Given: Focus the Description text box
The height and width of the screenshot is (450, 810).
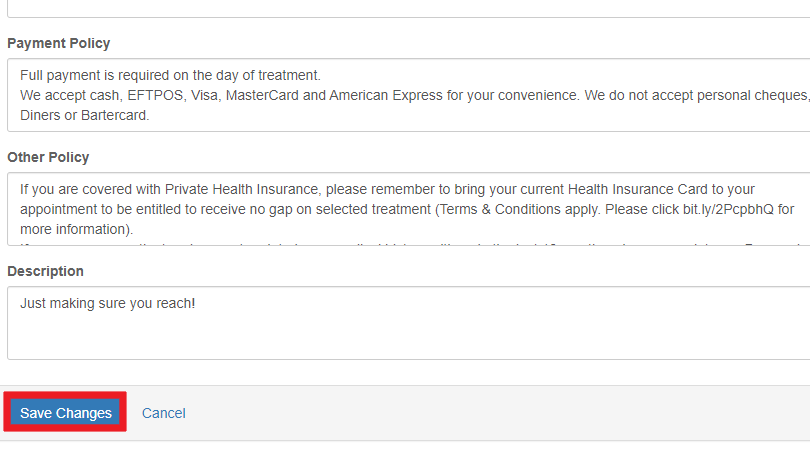Looking at the screenshot, I should pyautogui.click(x=409, y=323).
